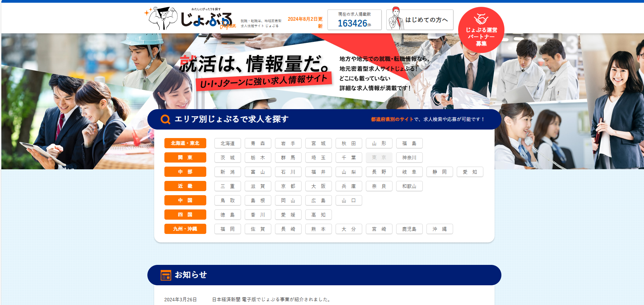The height and width of the screenshot is (305, 644).
Task: Click the 山口 prefecture button
Action: click(349, 201)
